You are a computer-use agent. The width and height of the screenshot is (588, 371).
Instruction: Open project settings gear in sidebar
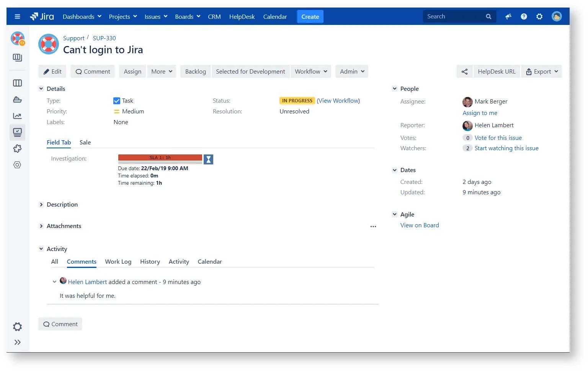pyautogui.click(x=17, y=327)
